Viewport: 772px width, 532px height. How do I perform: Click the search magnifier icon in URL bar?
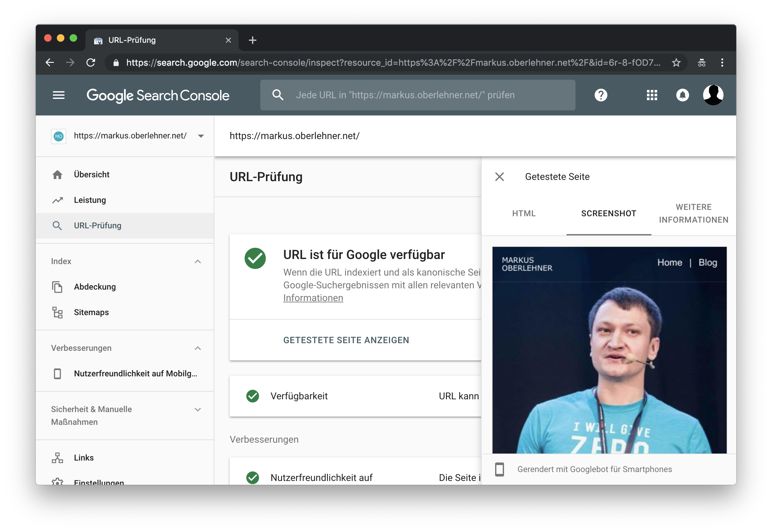coord(278,95)
